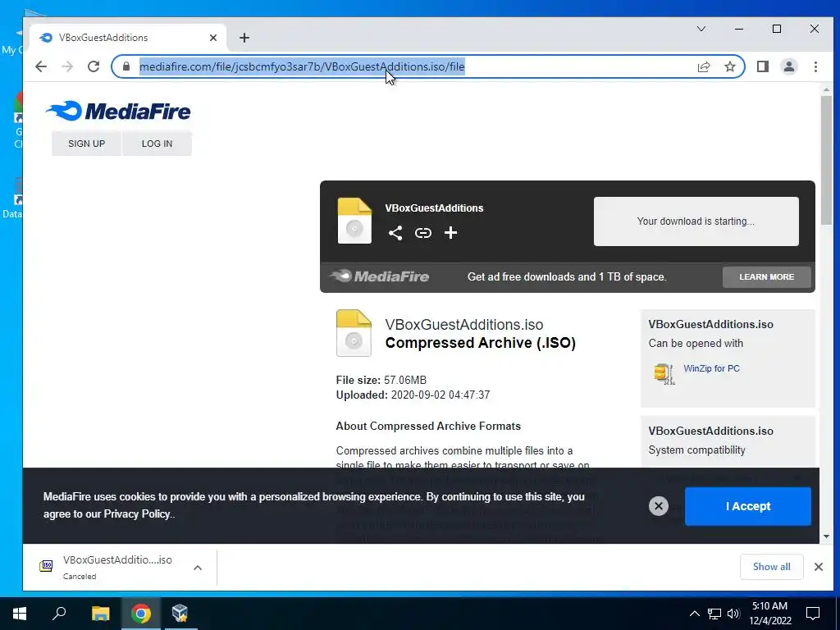The width and height of the screenshot is (840, 630).
Task: Click the file icon in the dark download panel
Action: pyautogui.click(x=354, y=221)
